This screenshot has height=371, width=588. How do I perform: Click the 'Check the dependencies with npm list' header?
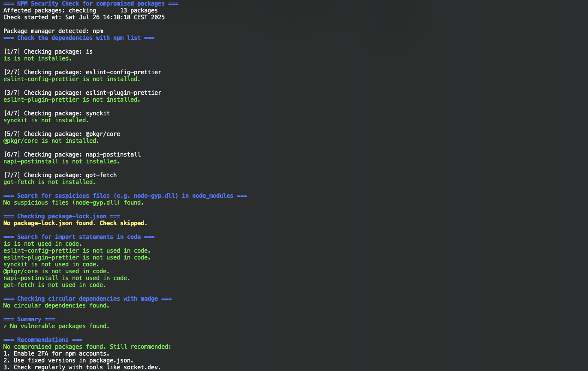click(x=79, y=38)
